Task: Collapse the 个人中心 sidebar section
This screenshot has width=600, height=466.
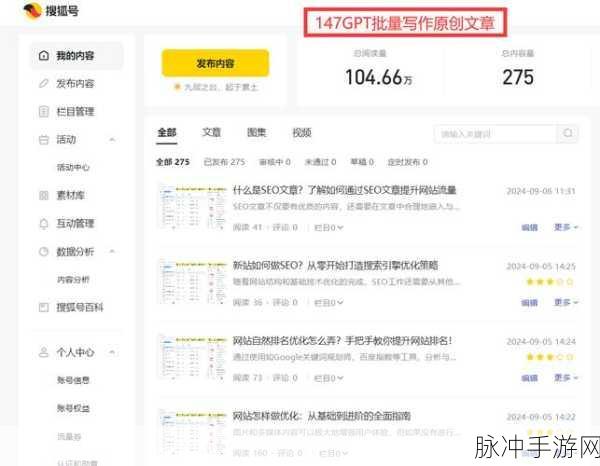Action: click(x=112, y=352)
